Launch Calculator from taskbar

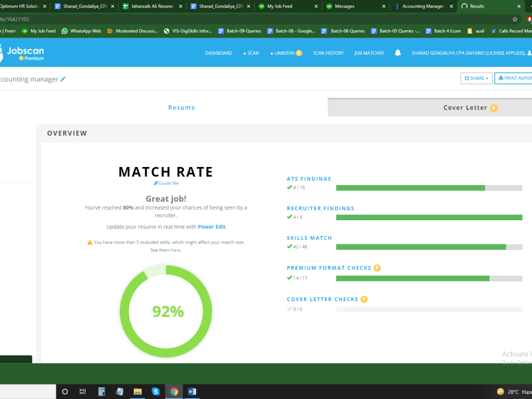pyautogui.click(x=101, y=392)
